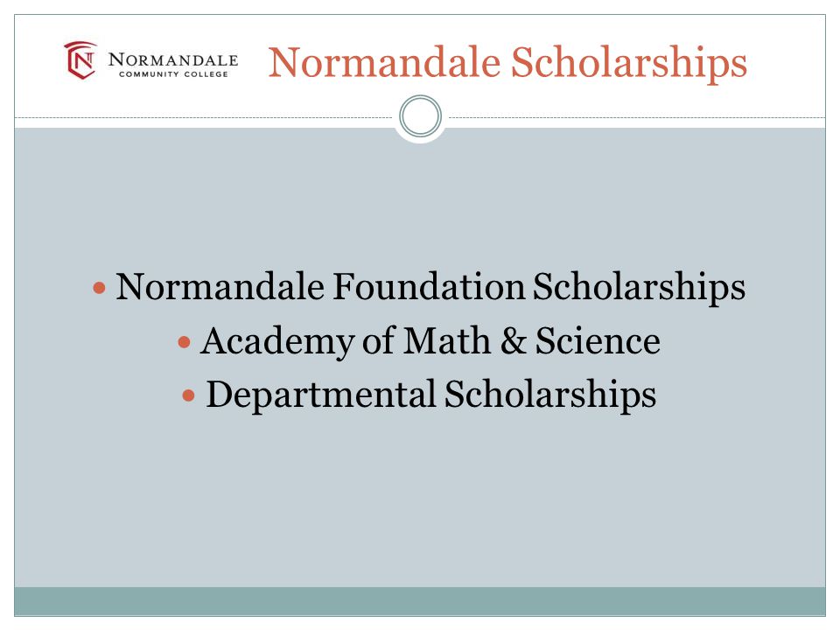This screenshot has width=840, height=630.
Task: Select the Departmental Scholarships line
Action: (431, 395)
